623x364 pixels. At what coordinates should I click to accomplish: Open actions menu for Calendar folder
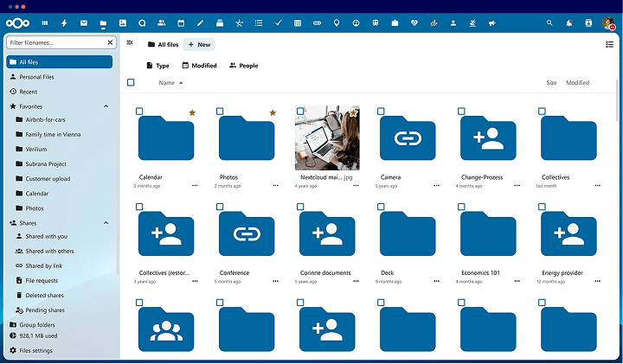pyautogui.click(x=195, y=185)
